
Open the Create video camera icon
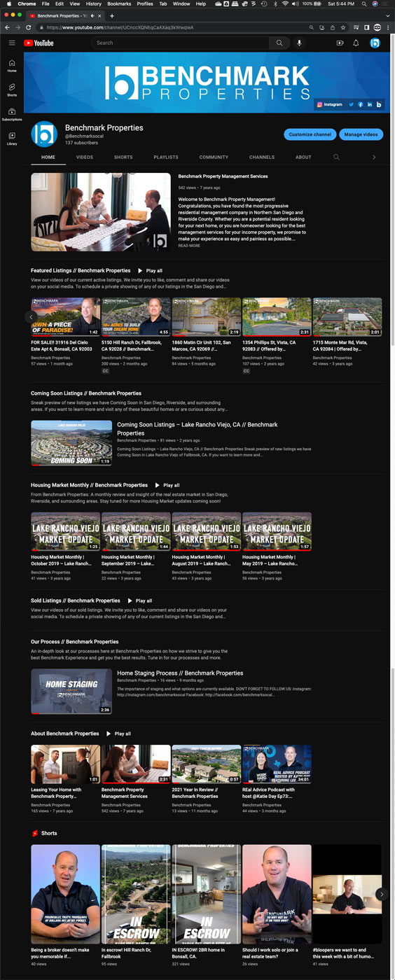click(340, 43)
